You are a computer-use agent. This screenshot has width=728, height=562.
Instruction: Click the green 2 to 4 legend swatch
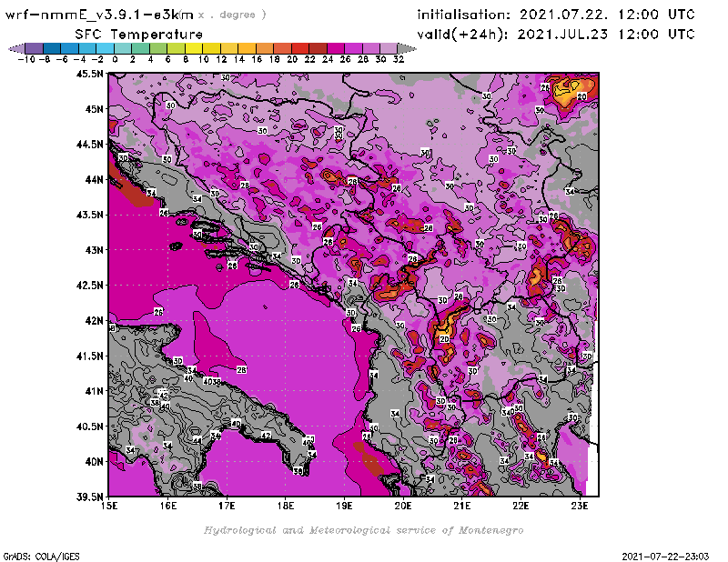(140, 49)
